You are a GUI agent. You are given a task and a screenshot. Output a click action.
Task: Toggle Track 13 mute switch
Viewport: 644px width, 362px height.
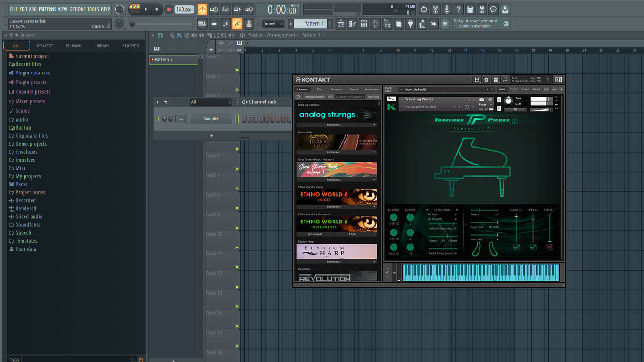pyautogui.click(x=237, y=306)
